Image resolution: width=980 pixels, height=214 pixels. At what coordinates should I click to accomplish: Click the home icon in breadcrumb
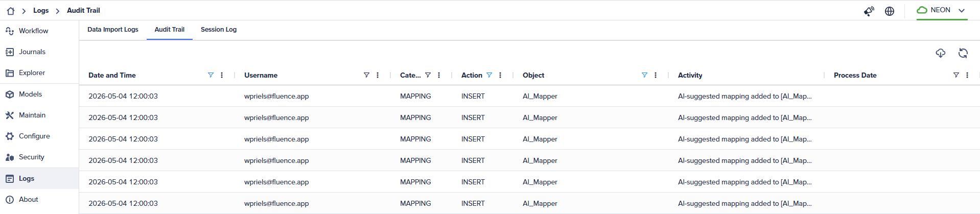11,11
